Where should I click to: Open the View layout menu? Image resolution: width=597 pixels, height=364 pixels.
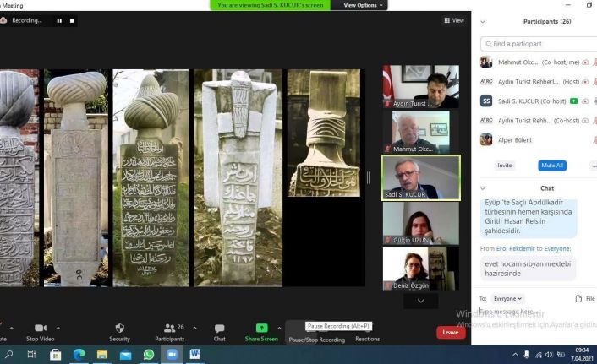454,20
